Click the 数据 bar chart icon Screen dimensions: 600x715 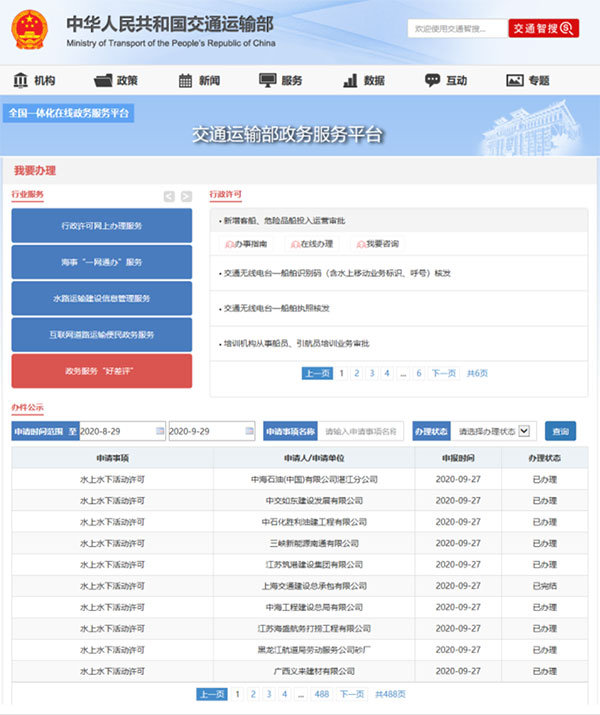click(349, 80)
